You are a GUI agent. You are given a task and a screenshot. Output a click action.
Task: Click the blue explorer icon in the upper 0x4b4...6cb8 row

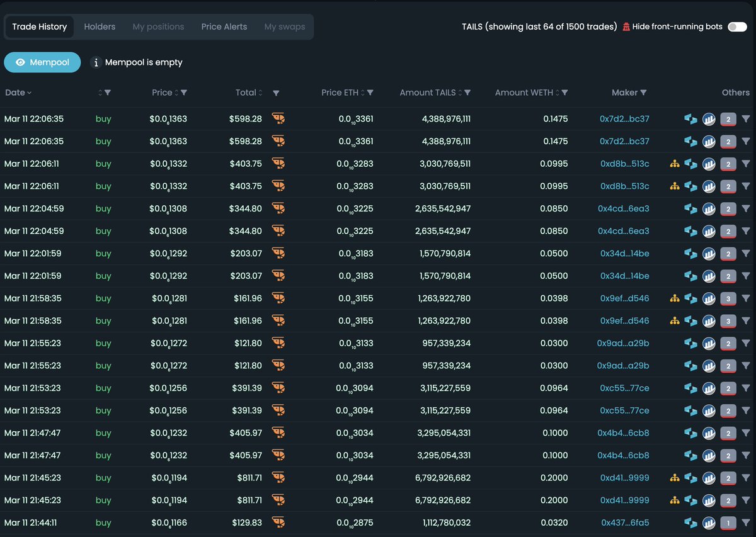690,433
